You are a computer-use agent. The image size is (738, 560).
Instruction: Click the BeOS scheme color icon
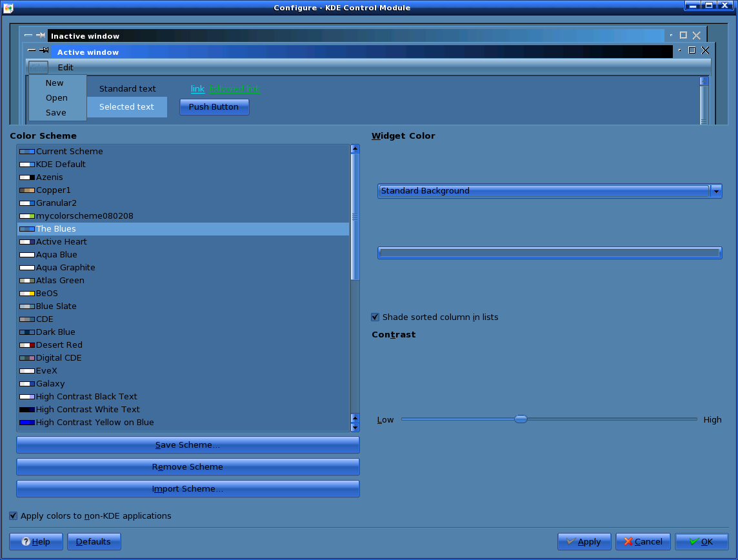pyautogui.click(x=27, y=293)
